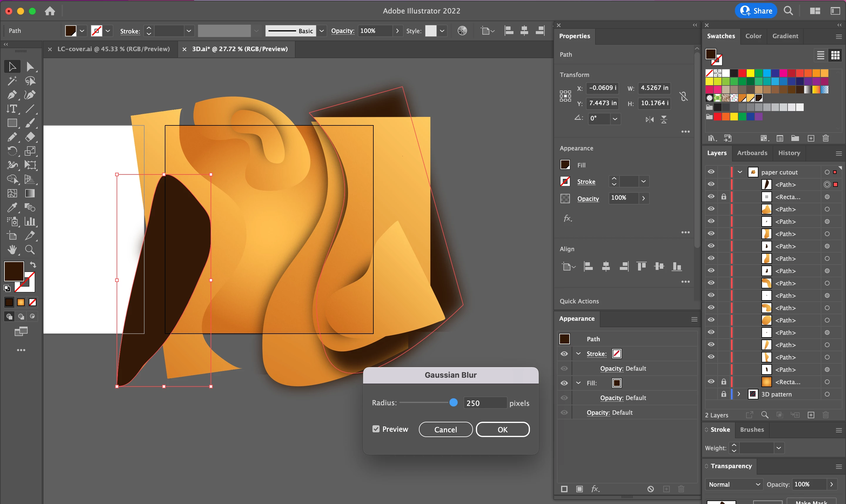Click the Rotate tool
The width and height of the screenshot is (846, 504).
[12, 151]
